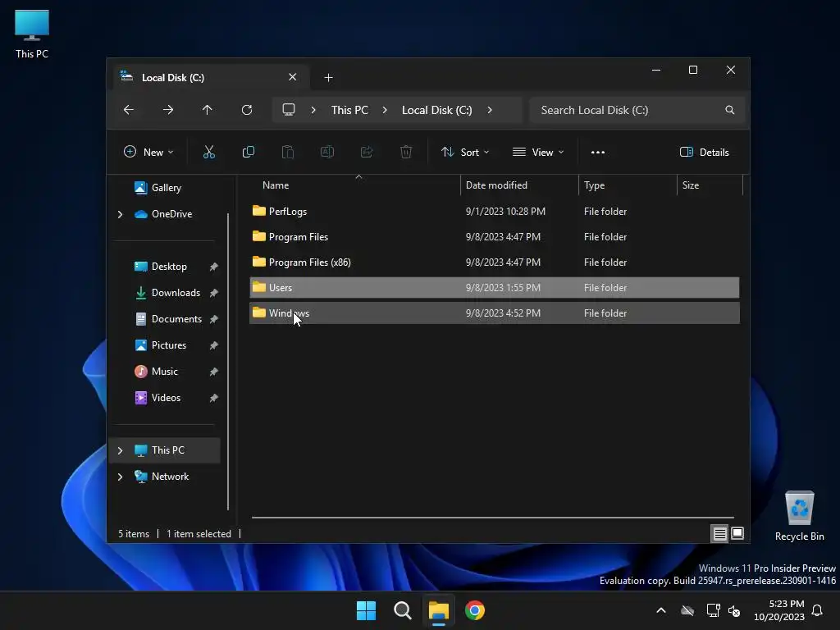Open the notification bell in tray
840x630 pixels.
pyautogui.click(x=818, y=610)
